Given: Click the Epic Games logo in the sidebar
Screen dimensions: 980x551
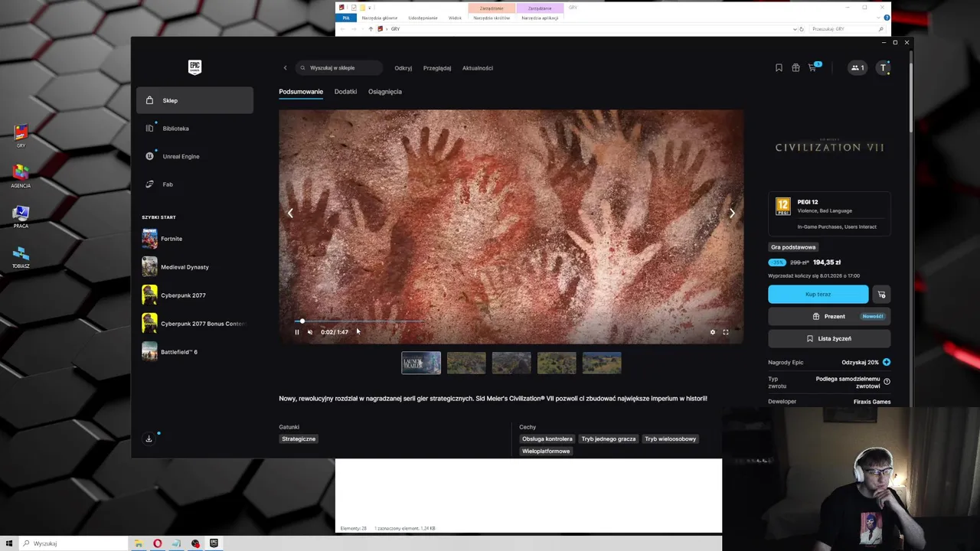Looking at the screenshot, I should tap(194, 67).
